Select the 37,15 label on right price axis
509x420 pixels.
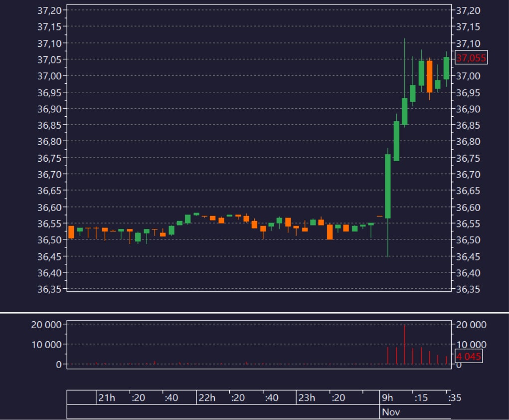click(468, 27)
